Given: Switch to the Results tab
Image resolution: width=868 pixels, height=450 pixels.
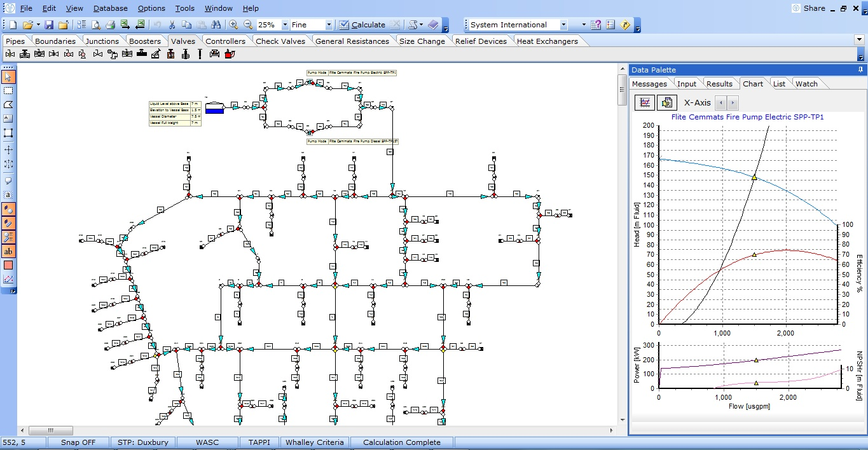Looking at the screenshot, I should [x=719, y=84].
